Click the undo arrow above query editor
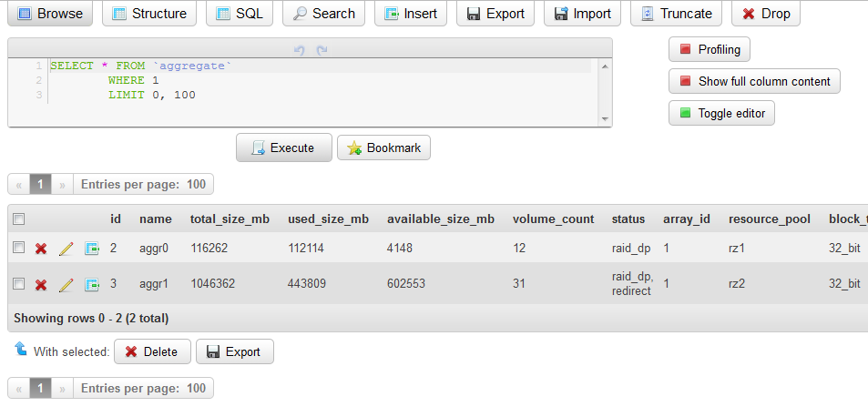 coord(300,50)
